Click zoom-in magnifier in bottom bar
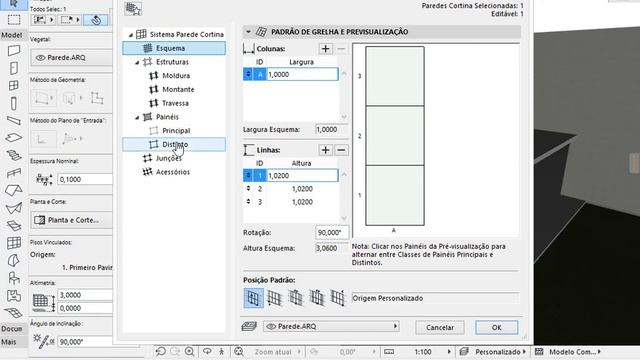Screen dimensions: 640x360 coord(189,351)
